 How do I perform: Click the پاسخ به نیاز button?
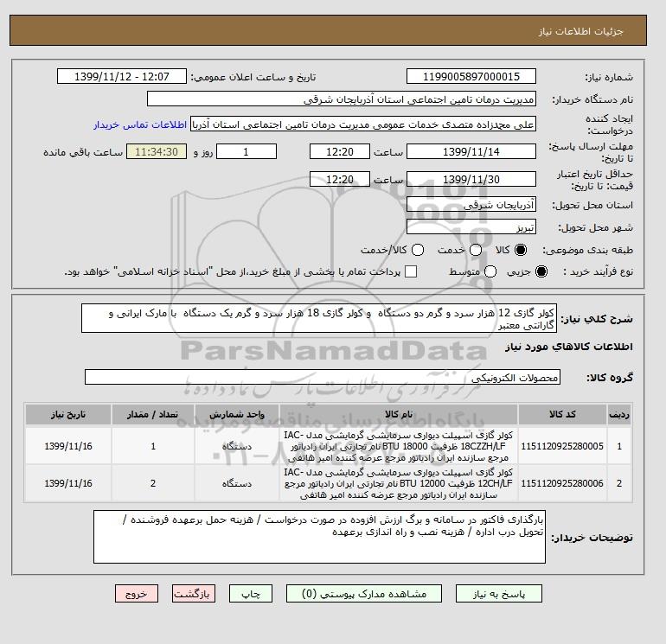[499, 594]
